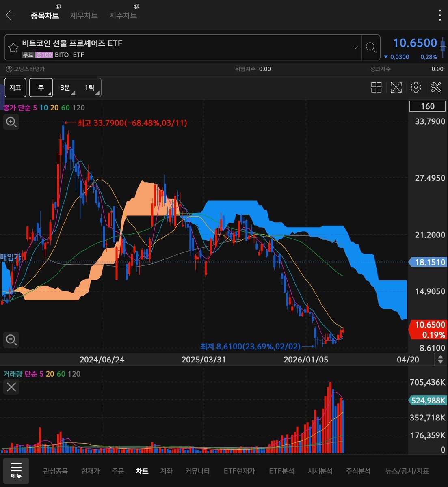Screen dimensions: 448x487
Task: Tap the 최고 33.7900 high label
Action: (x=132, y=123)
